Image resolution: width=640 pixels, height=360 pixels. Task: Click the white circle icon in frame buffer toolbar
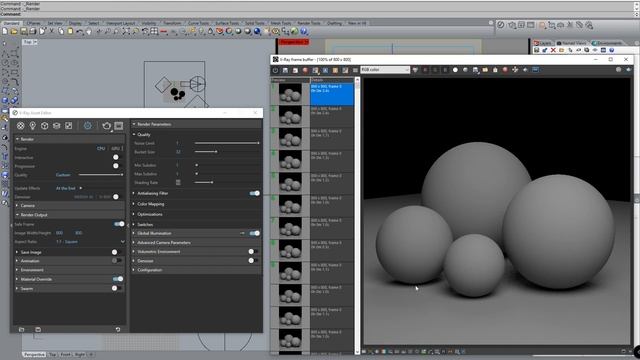(455, 70)
